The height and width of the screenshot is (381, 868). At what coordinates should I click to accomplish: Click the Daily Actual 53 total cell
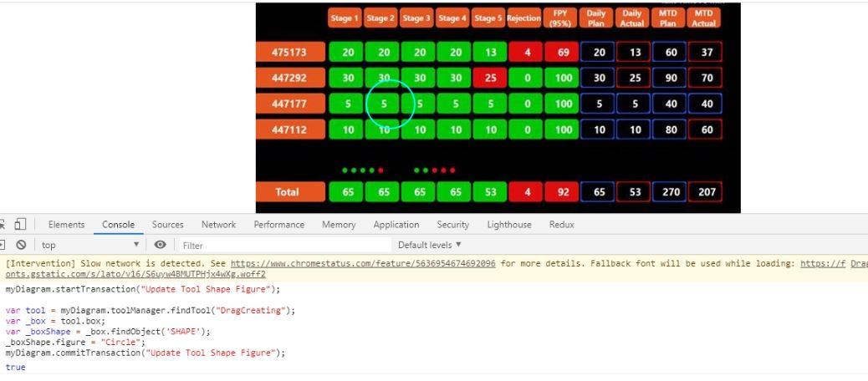point(634,192)
